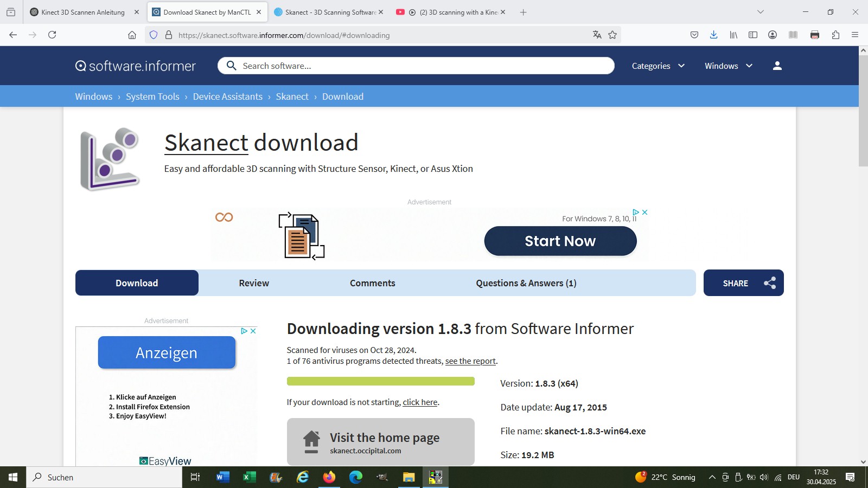This screenshot has height=488, width=868.
Task: Click the green download progress bar
Action: 380,381
